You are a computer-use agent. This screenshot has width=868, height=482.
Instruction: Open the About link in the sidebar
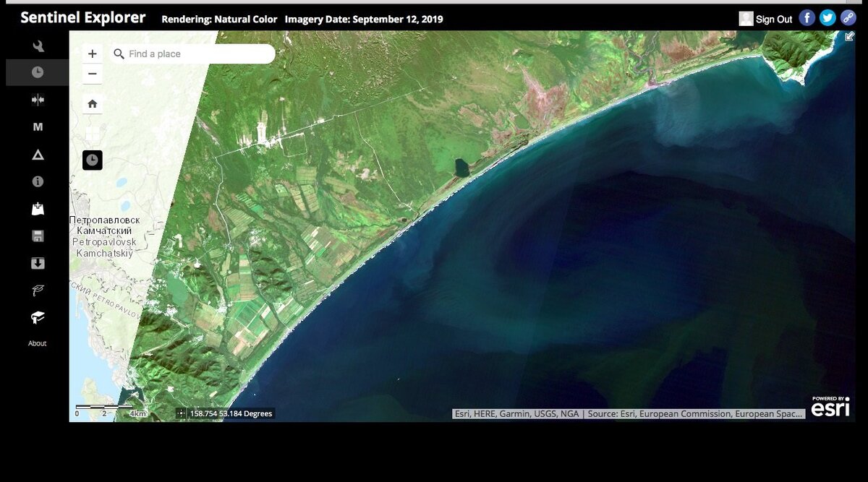point(38,343)
